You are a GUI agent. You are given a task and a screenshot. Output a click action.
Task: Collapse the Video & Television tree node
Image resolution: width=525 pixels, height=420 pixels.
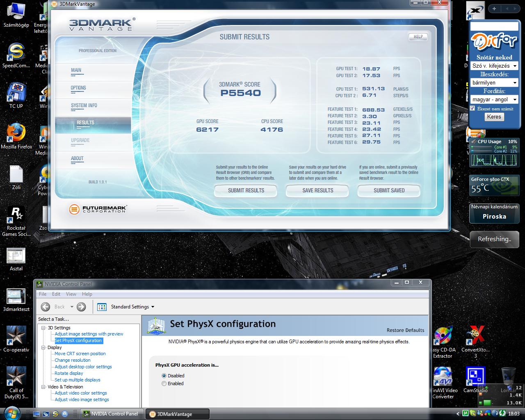pos(43,387)
